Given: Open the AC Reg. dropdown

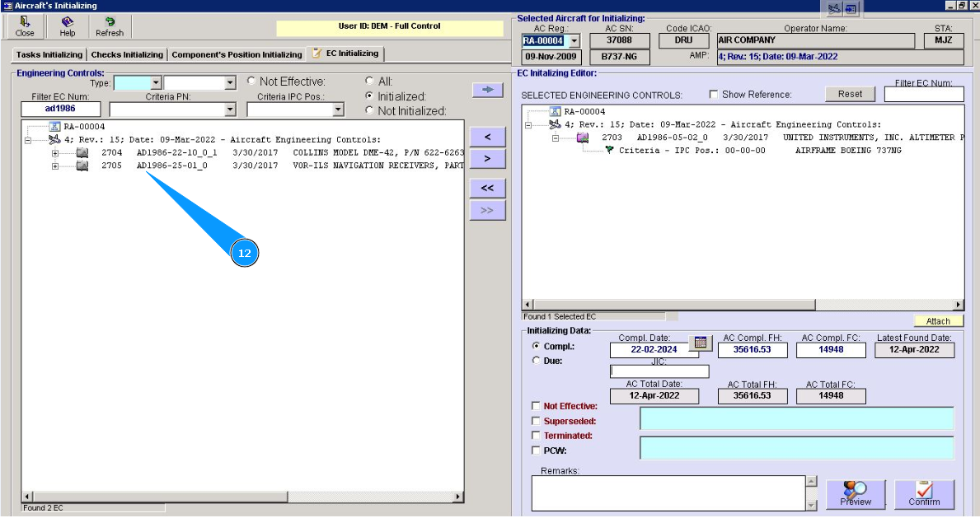Looking at the screenshot, I should [x=574, y=40].
